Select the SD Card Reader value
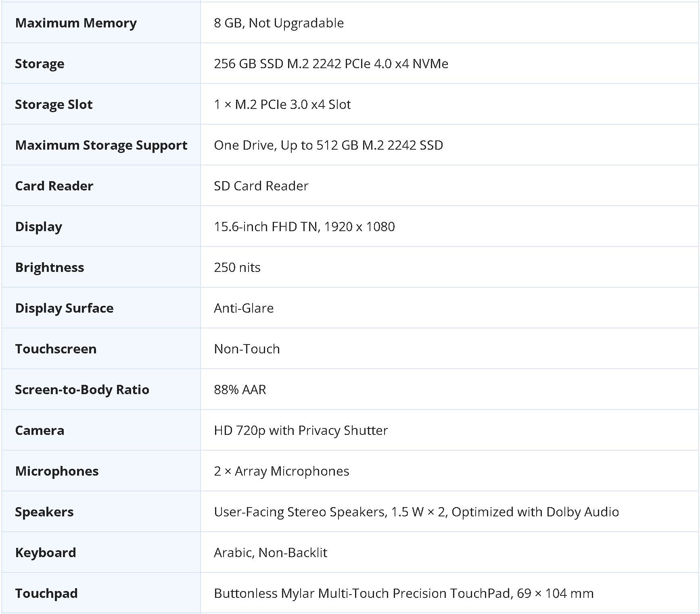 point(261,186)
